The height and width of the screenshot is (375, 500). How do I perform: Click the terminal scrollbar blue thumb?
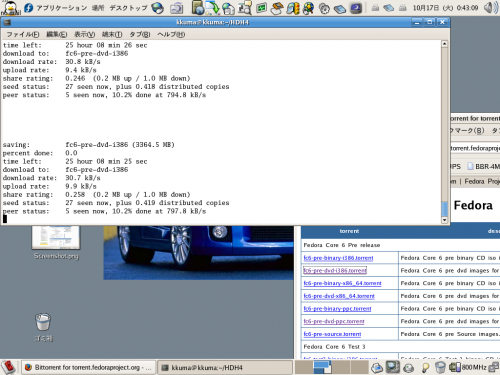tap(444, 209)
